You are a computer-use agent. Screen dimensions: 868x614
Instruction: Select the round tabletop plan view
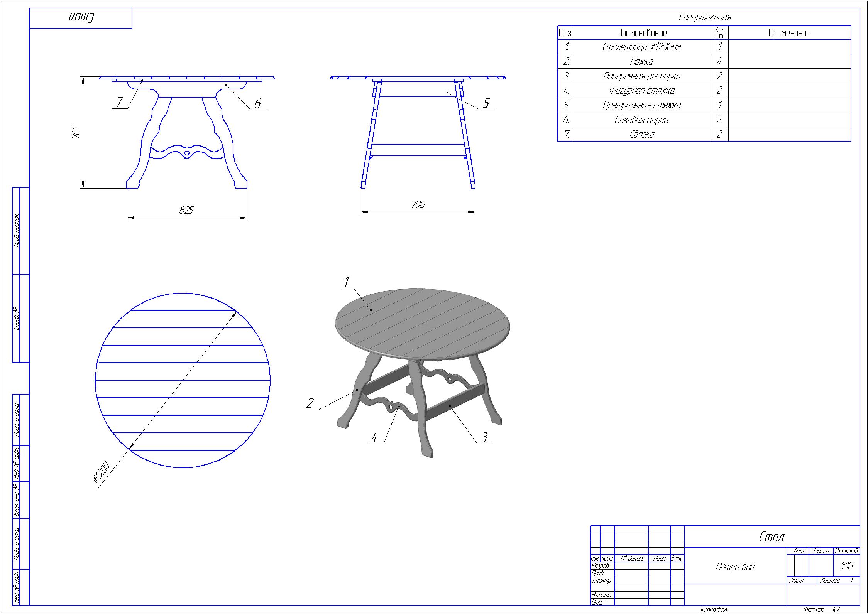183,380
